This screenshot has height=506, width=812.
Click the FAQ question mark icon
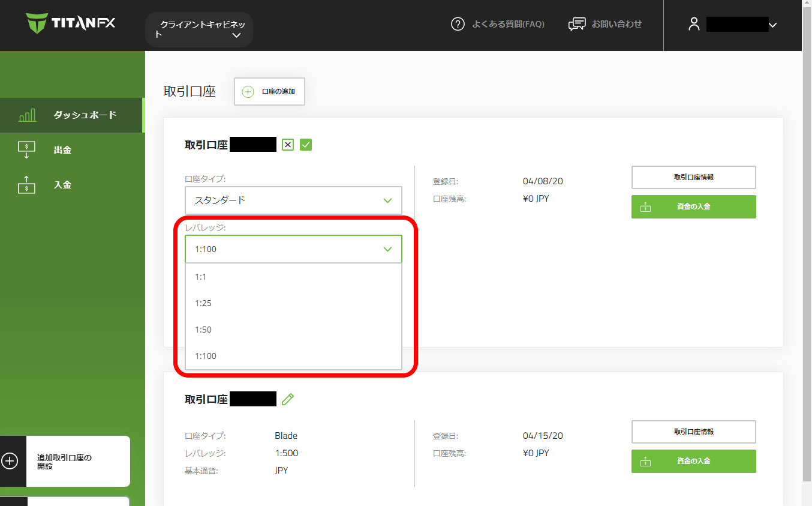point(458,24)
